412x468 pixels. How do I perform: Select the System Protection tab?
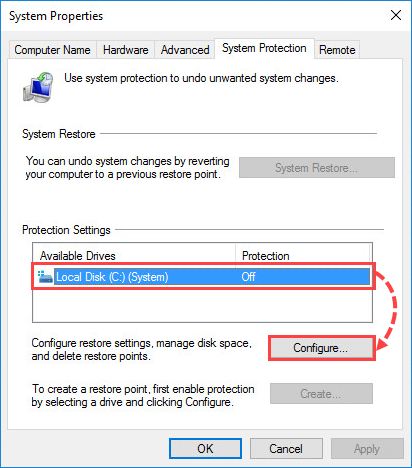[x=264, y=48]
